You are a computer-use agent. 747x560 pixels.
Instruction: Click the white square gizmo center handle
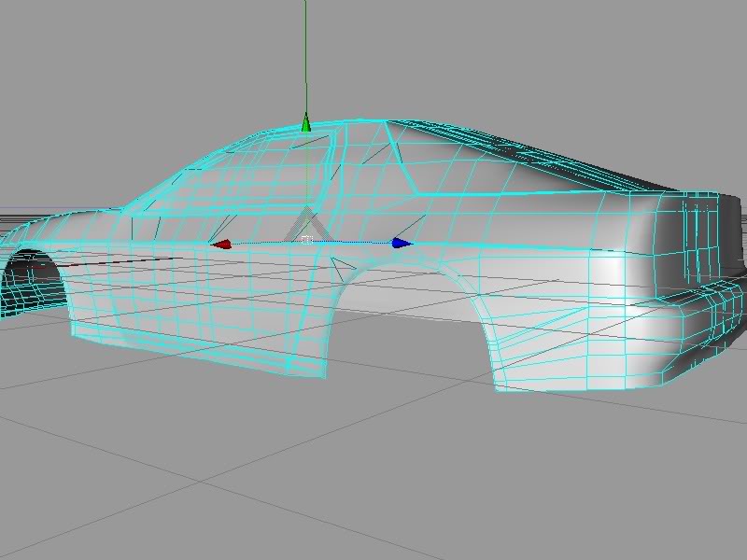306,240
